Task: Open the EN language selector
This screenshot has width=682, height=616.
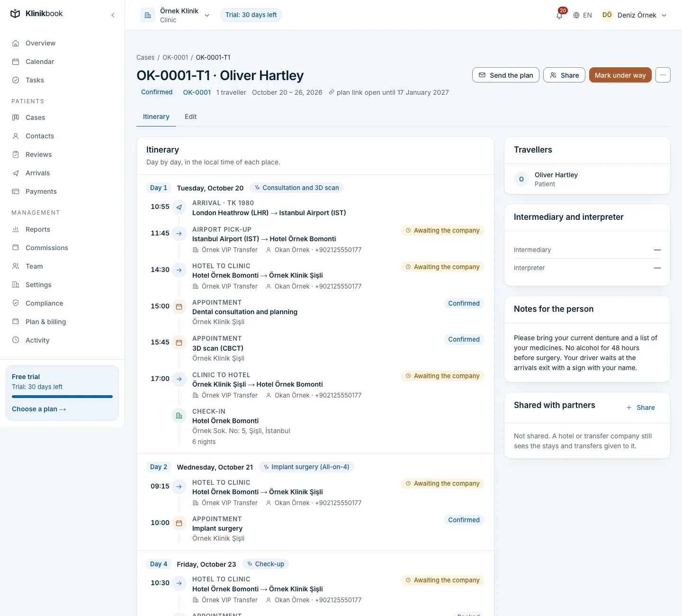Action: tap(583, 15)
